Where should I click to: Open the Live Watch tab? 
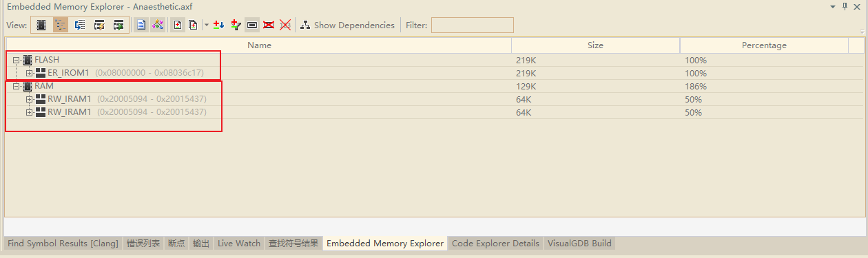(239, 244)
